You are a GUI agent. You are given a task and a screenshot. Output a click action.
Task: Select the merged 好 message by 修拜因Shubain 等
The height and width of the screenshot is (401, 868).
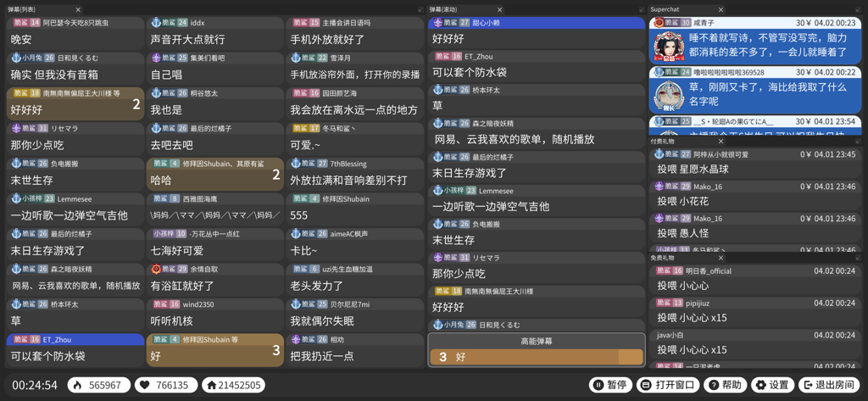pos(214,350)
